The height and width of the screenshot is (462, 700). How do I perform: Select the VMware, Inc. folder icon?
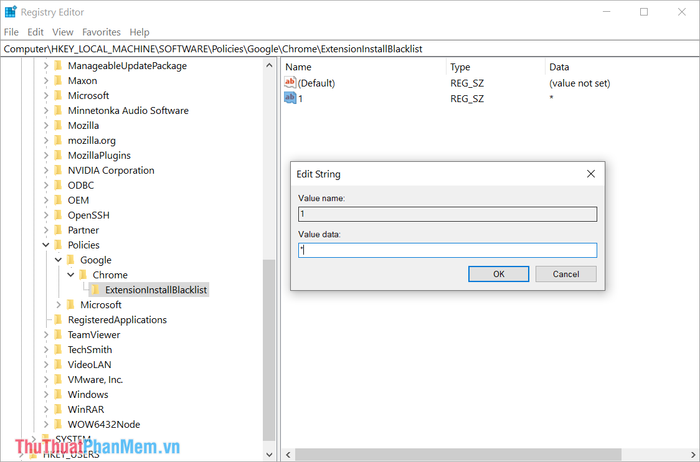coord(58,379)
